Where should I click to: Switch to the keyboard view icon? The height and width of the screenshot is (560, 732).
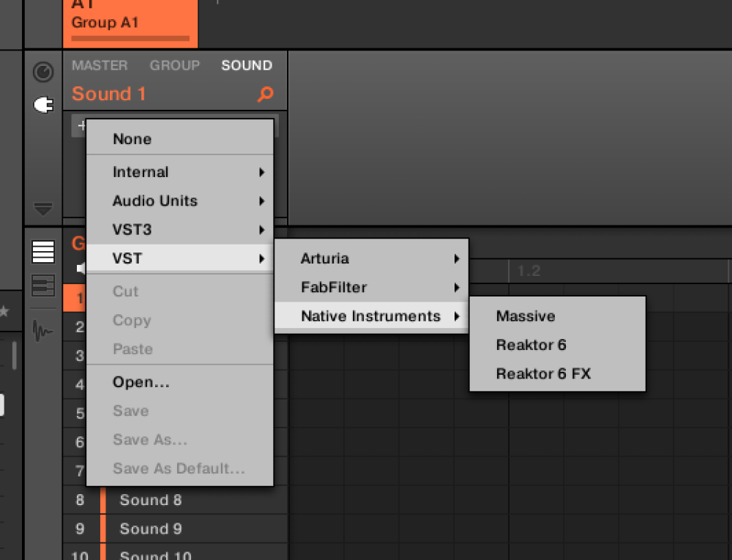[x=43, y=285]
